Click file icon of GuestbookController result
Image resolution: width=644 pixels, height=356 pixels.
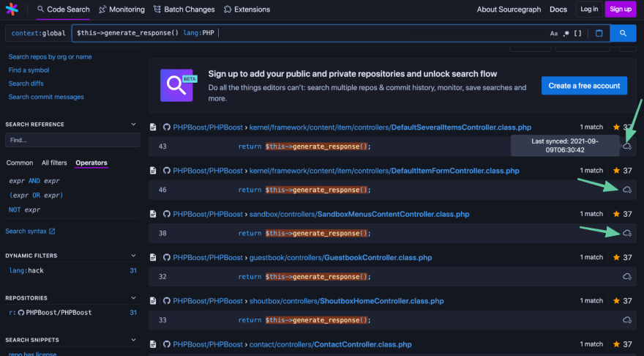[153, 257]
